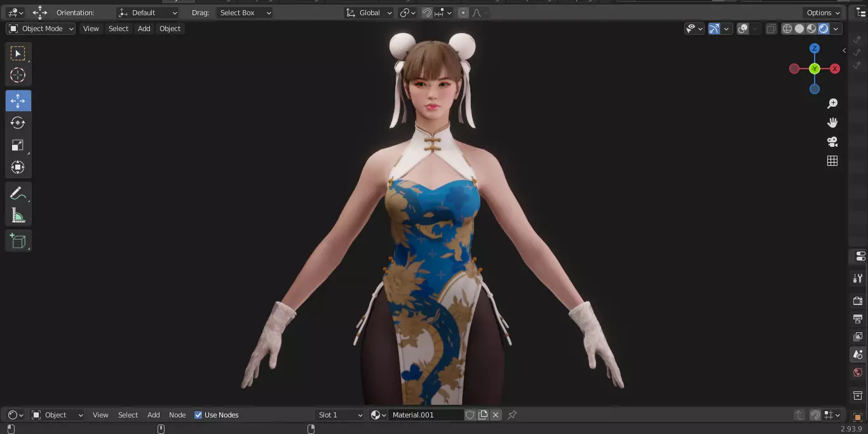The width and height of the screenshot is (868, 434).
Task: Browse materials via sphere icon button
Action: tap(378, 415)
